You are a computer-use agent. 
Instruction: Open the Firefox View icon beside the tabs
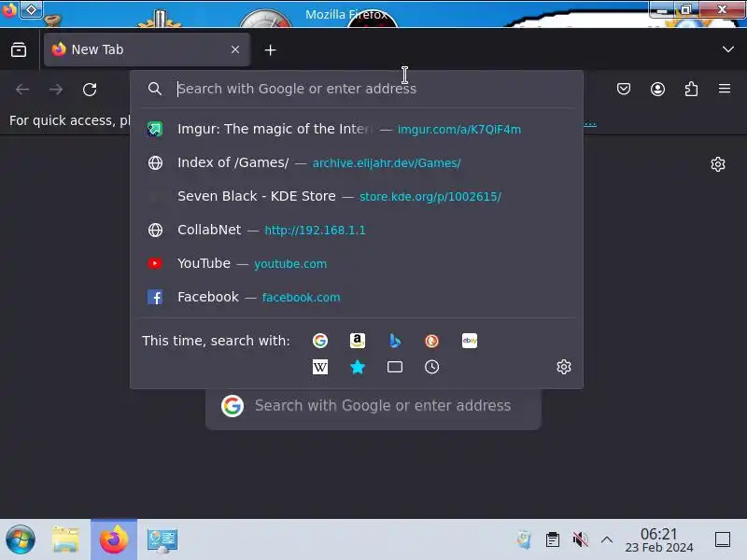(x=19, y=49)
